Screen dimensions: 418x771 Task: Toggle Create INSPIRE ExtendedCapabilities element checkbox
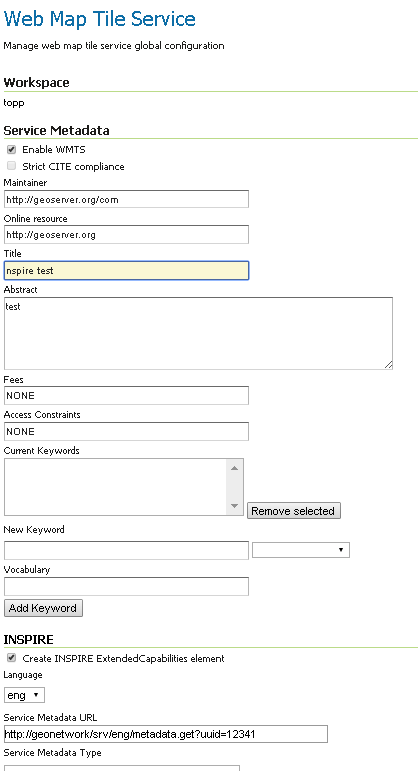[11, 658]
